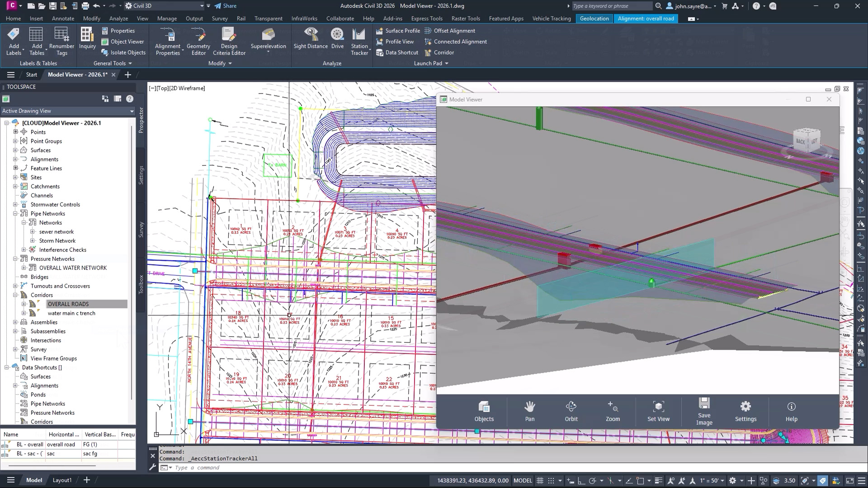Open Model Viewer Settings
The height and width of the screenshot is (488, 868).
745,411
